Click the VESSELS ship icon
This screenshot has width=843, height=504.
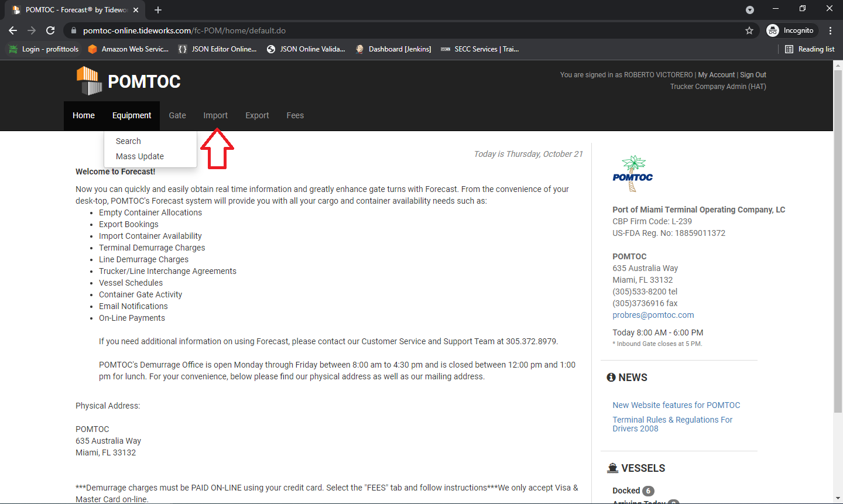(612, 468)
